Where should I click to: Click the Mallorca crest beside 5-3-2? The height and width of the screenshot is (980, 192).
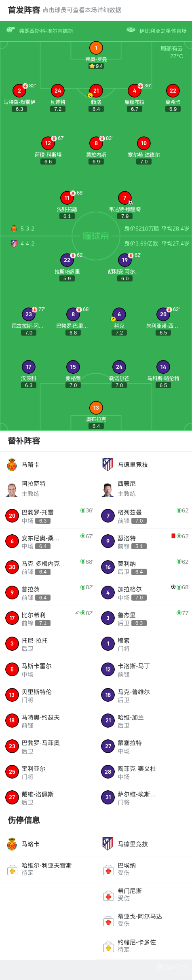pyautogui.click(x=14, y=229)
